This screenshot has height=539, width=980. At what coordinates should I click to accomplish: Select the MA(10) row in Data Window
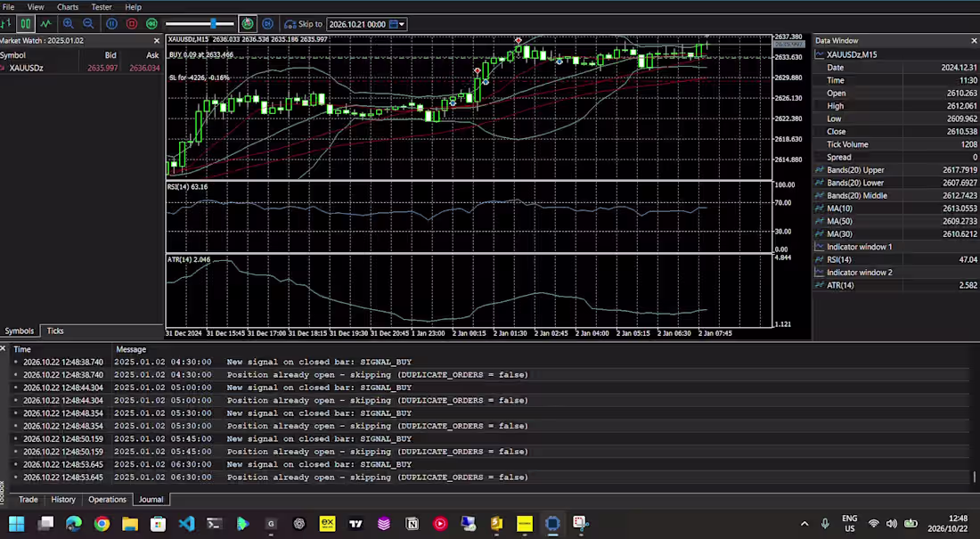[895, 208]
